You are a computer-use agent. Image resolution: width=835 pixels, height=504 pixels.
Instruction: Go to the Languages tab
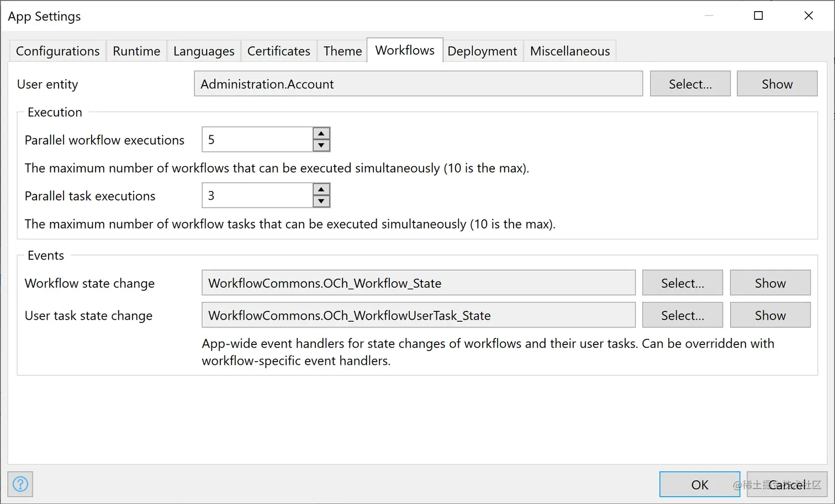pyautogui.click(x=204, y=51)
